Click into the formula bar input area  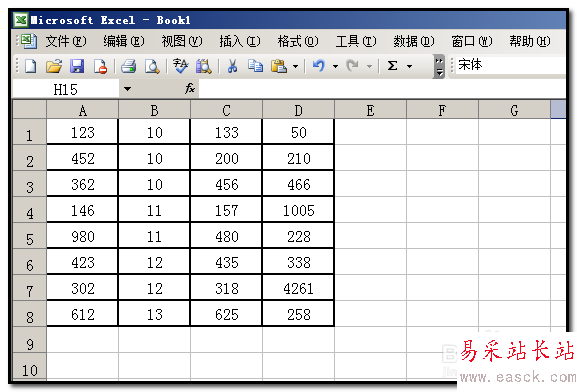click(x=382, y=89)
